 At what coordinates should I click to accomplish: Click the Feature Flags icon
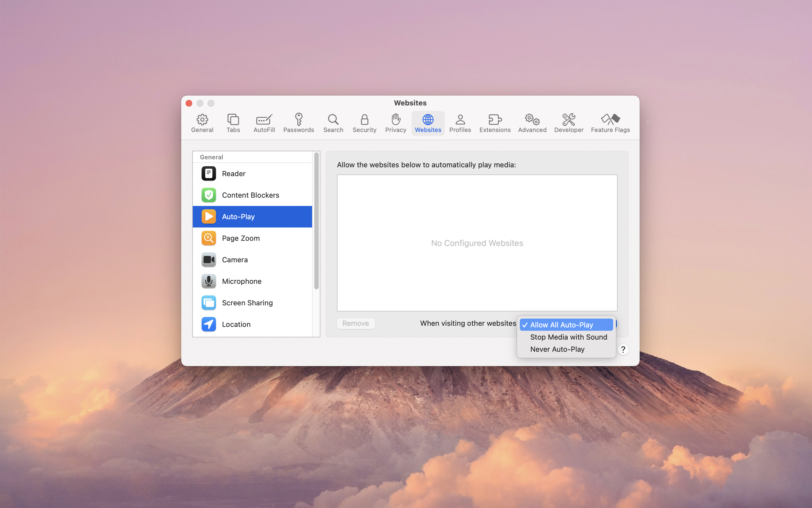click(610, 123)
